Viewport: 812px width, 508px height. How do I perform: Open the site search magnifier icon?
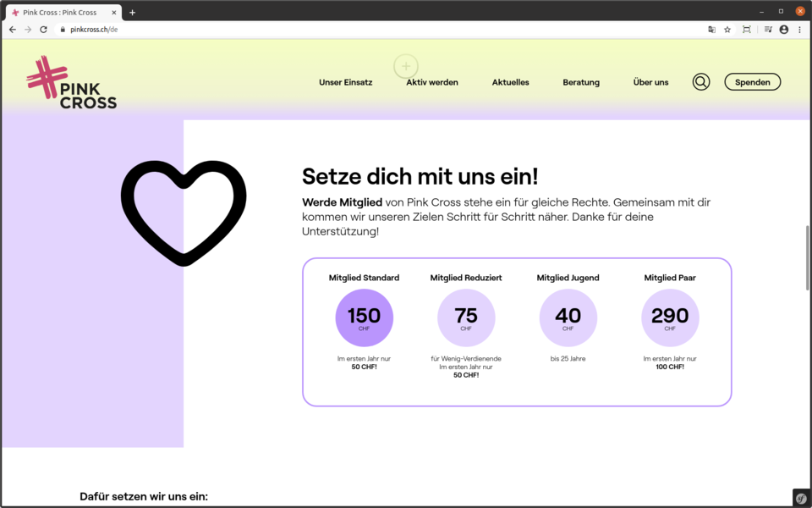point(701,82)
